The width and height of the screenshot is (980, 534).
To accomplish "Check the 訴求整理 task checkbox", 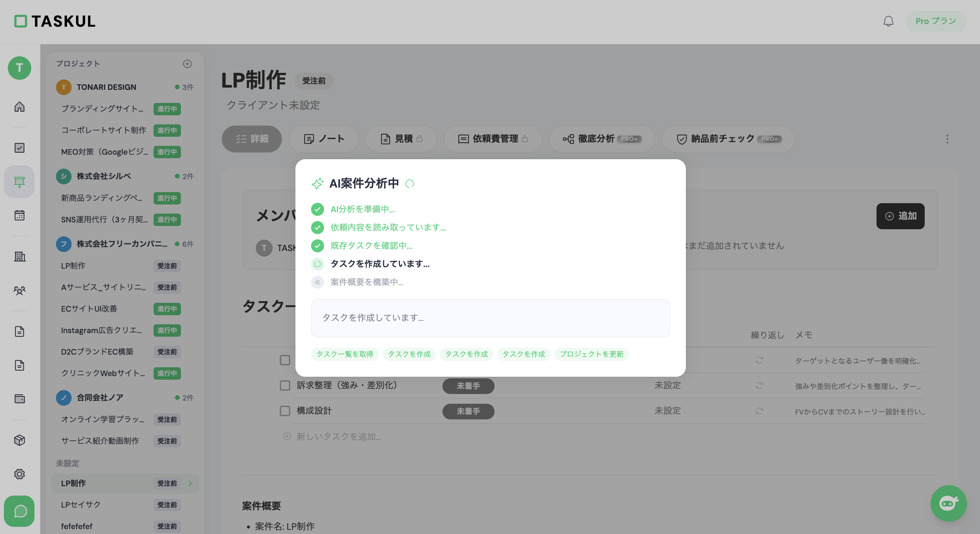I will tap(285, 386).
